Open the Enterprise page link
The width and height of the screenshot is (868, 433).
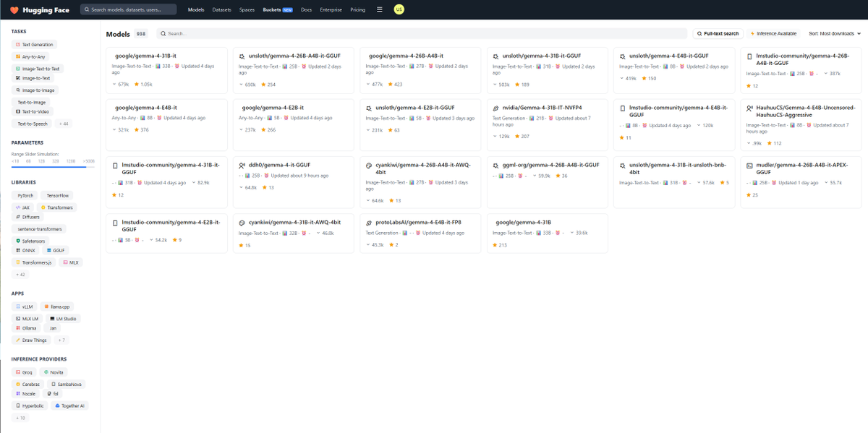click(x=331, y=9)
